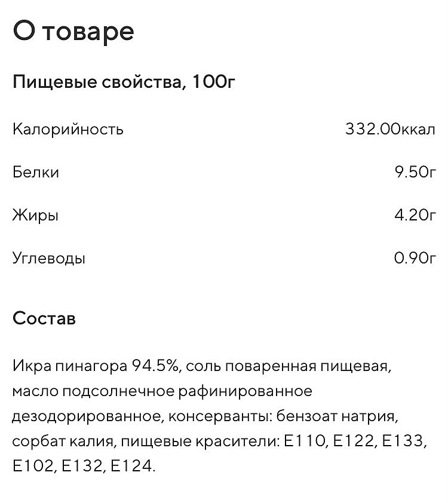
Task: Click the E133 colorant code
Action: pos(403,441)
